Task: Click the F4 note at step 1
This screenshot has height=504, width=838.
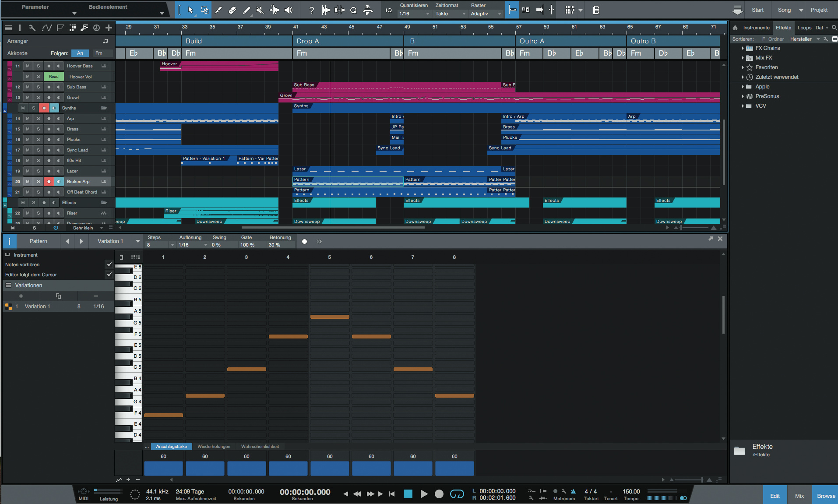Action: (x=163, y=415)
